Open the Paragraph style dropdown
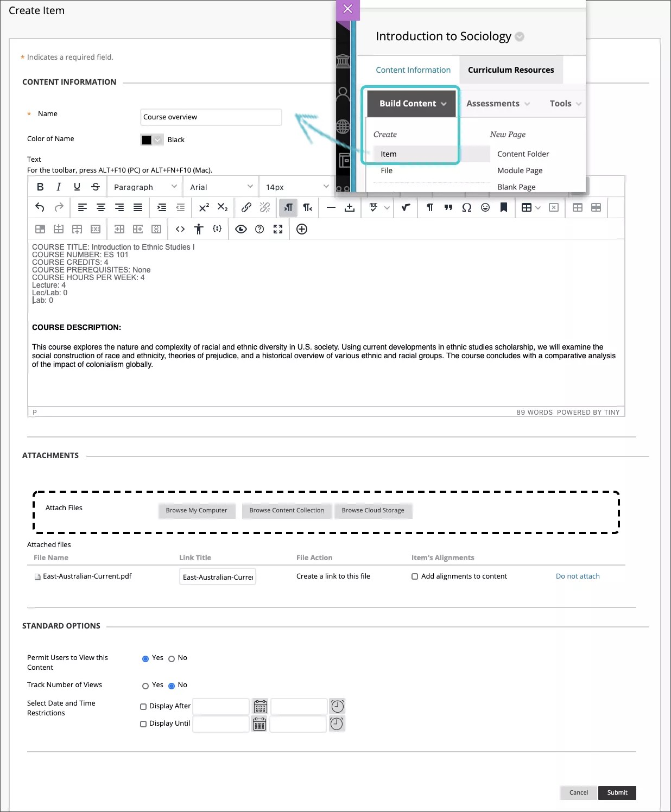671x812 pixels. 144,187
